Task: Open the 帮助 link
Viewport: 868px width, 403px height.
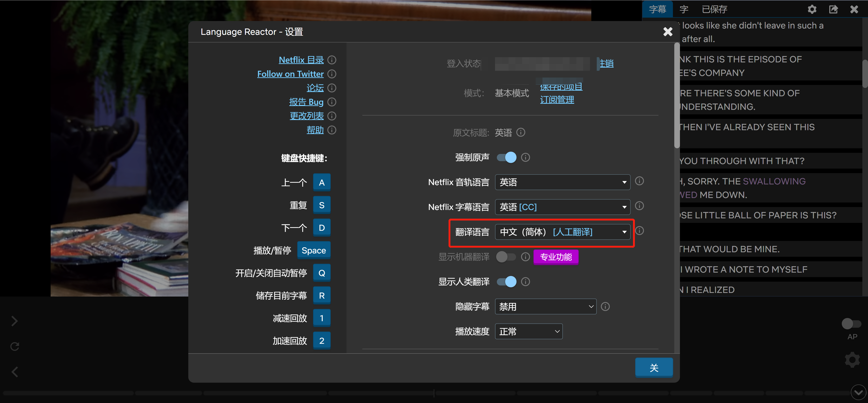Action: 315,130
